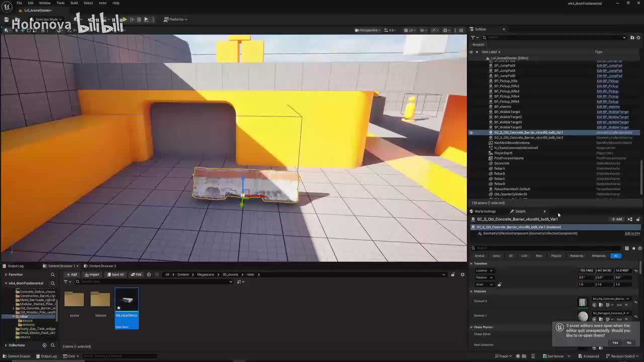Screen dimensions: 644x362
Task: Select the Rendering filter in Details
Action: (x=577, y=256)
